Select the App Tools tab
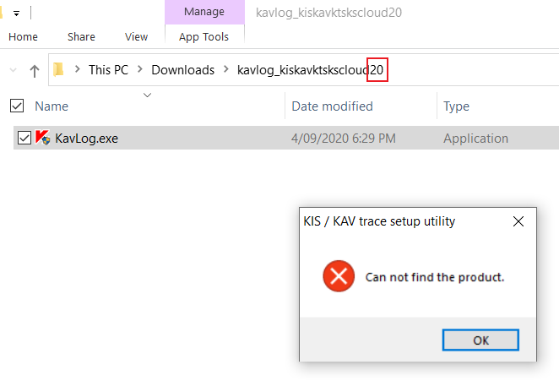This screenshot has height=392, width=559. [x=204, y=37]
